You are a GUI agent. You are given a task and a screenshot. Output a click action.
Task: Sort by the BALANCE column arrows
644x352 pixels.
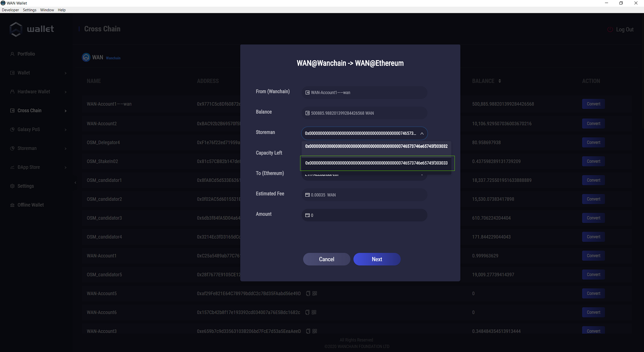click(x=500, y=81)
